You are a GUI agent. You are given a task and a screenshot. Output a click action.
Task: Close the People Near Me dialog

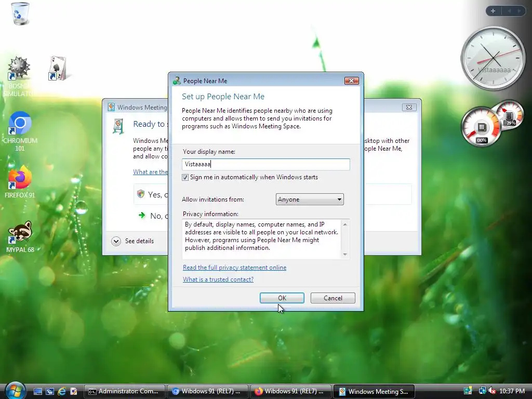tap(352, 81)
